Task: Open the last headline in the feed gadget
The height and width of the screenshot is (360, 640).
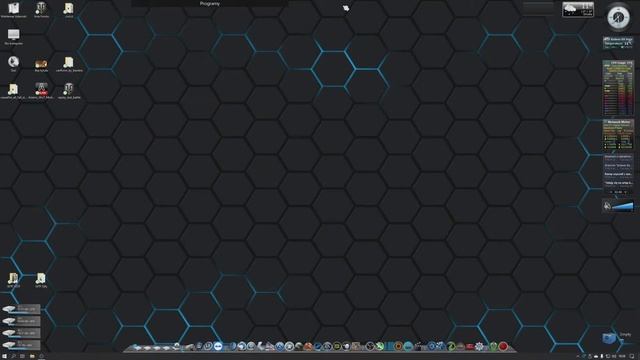Action: [x=618, y=183]
